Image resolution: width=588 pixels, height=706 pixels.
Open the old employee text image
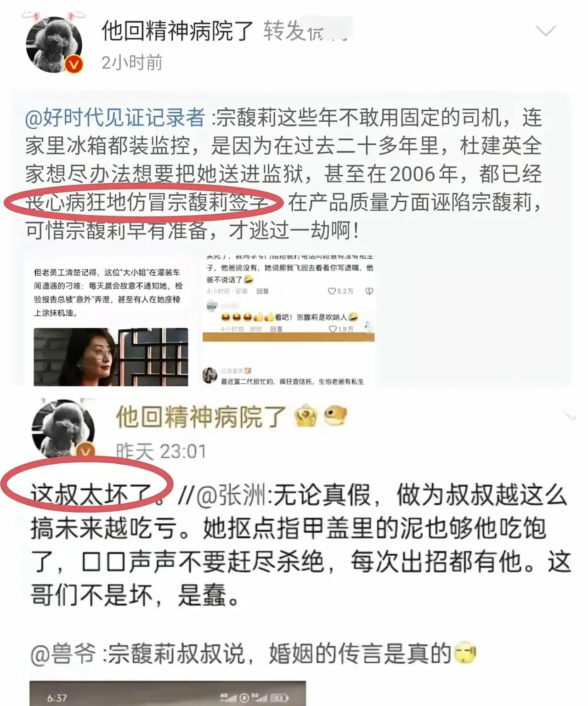[109, 293]
